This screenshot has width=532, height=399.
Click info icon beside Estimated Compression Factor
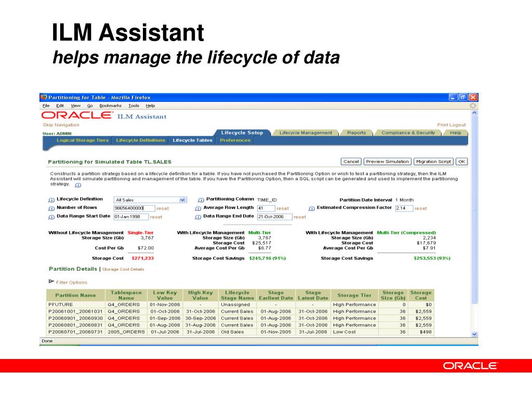[x=312, y=209]
